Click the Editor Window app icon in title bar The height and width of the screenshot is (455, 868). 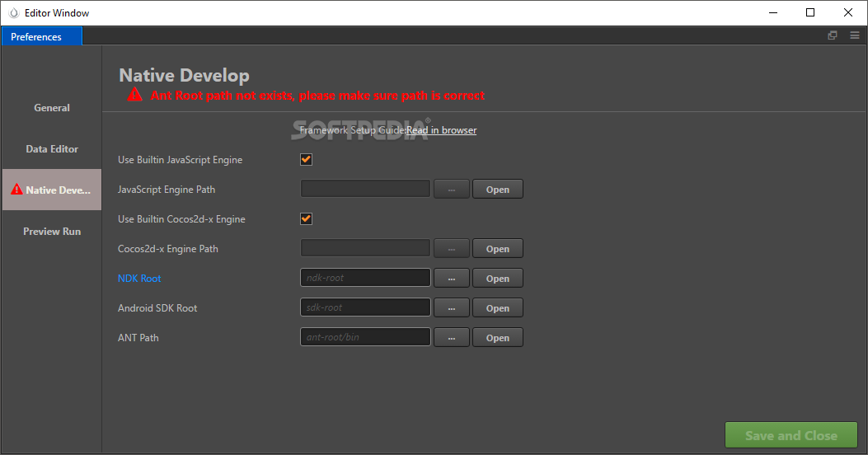coord(14,12)
